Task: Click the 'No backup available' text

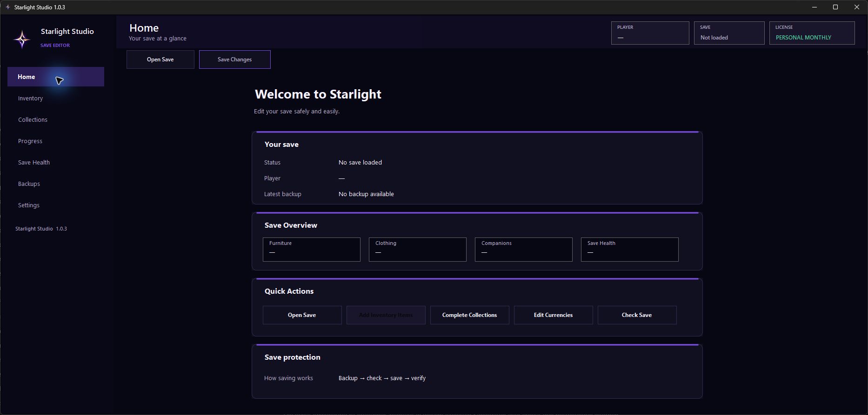Action: (x=366, y=194)
